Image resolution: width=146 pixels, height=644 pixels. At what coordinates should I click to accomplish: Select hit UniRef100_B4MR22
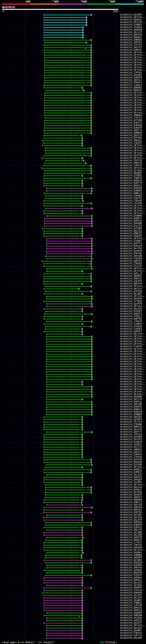131,469
